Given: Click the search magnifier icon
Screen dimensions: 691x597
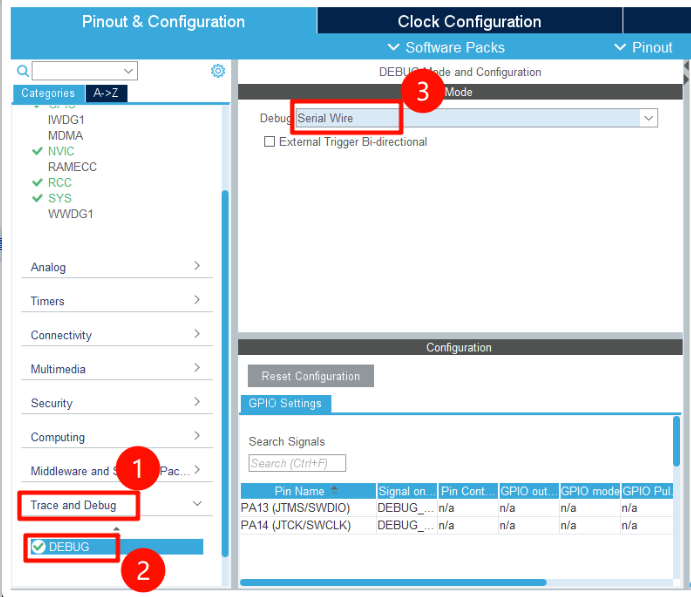Looking at the screenshot, I should (23, 71).
